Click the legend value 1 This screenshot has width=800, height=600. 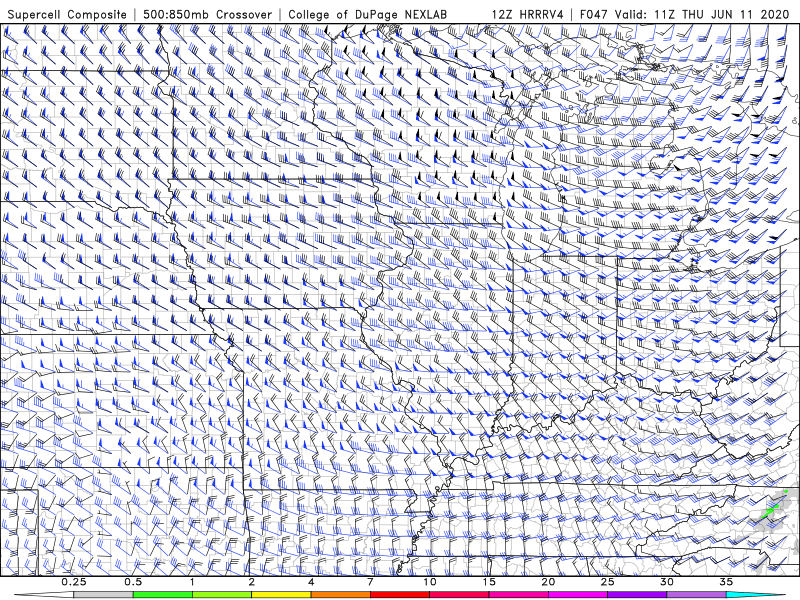pyautogui.click(x=192, y=582)
